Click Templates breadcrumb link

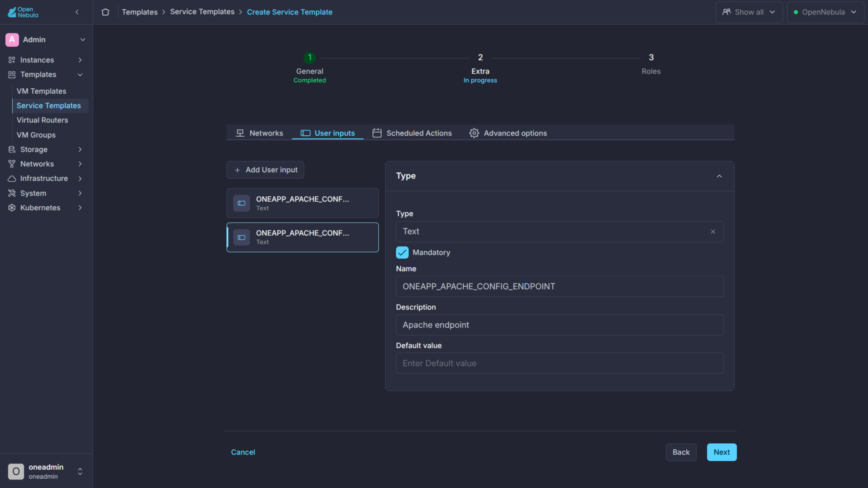[x=140, y=12]
